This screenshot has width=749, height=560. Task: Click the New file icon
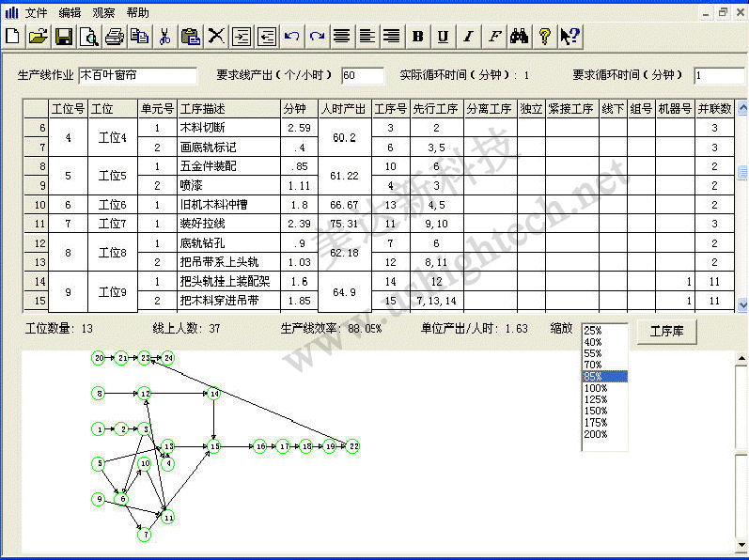pyautogui.click(x=13, y=37)
